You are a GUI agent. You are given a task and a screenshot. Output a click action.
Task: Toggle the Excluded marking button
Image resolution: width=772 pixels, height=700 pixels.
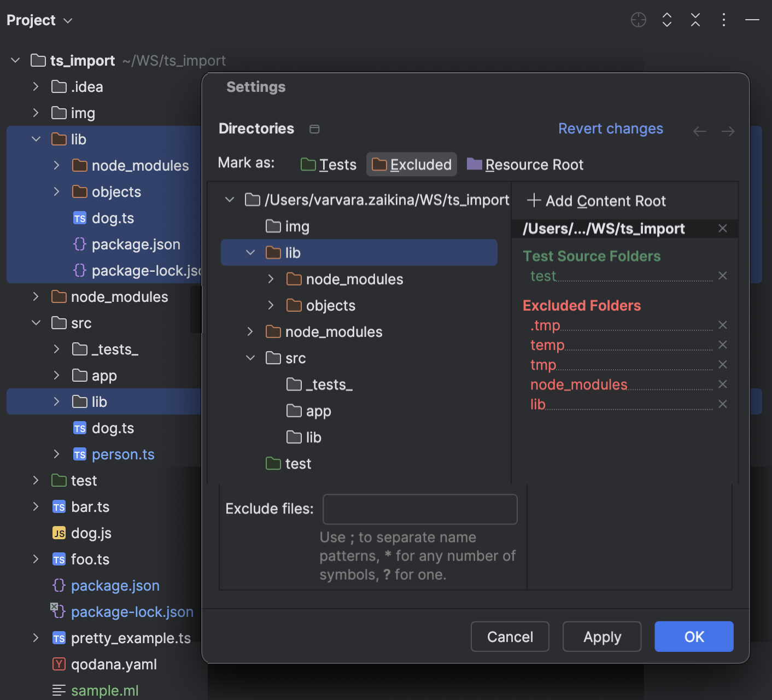[411, 164]
